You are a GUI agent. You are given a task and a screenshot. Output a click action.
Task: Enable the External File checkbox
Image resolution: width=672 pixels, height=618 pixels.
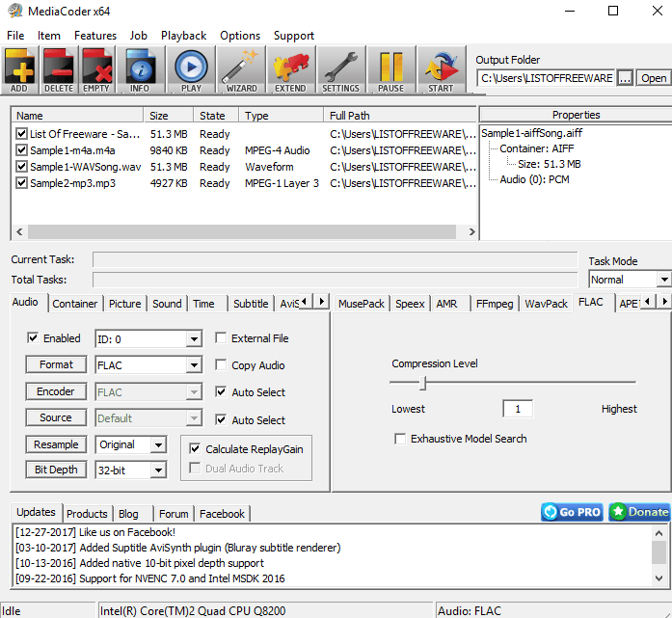pyautogui.click(x=221, y=338)
